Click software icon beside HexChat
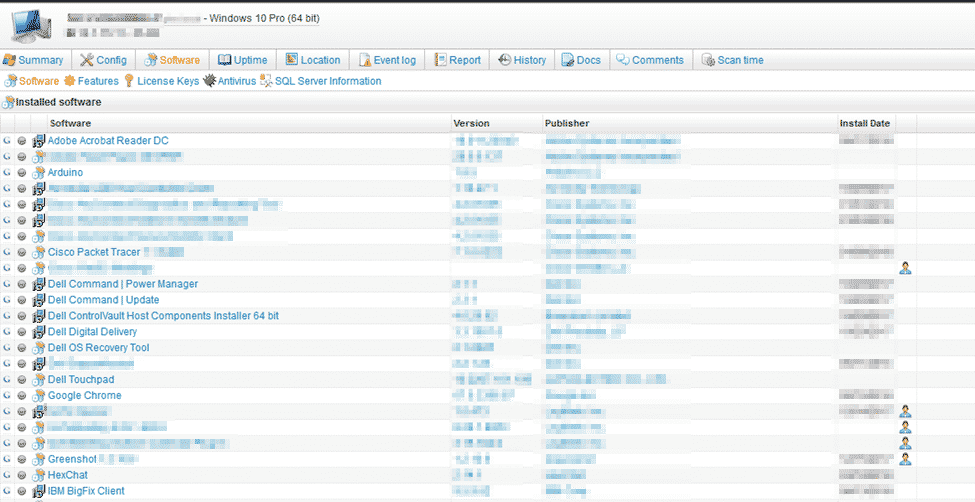Viewport: 975px width, 502px height. click(39, 475)
